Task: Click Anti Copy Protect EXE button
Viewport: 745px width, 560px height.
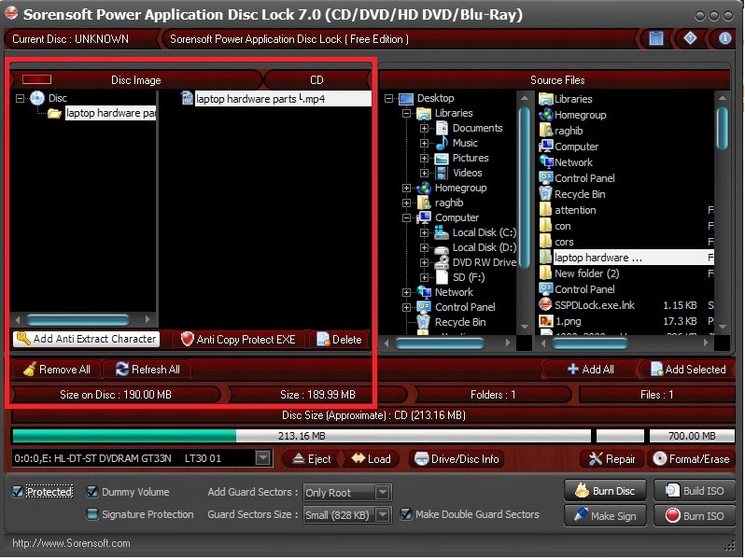Action: [238, 339]
